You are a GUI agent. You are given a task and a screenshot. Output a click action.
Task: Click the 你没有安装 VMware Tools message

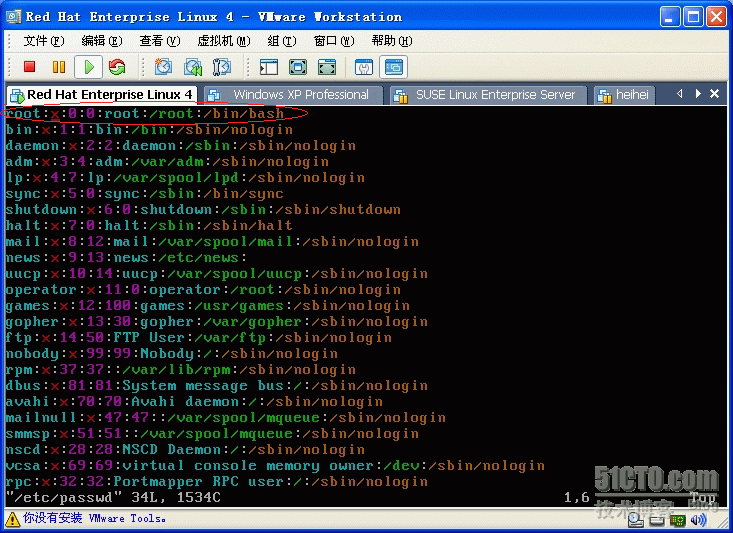click(94, 518)
